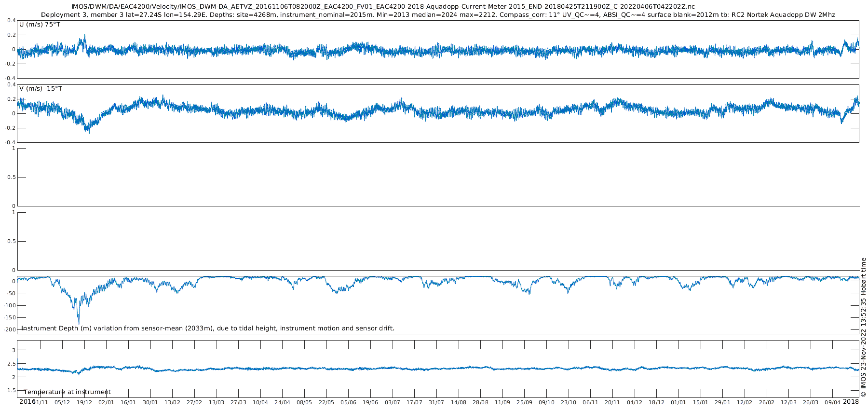
Task: Click the -150 tick on depth axis
Action: [10, 317]
